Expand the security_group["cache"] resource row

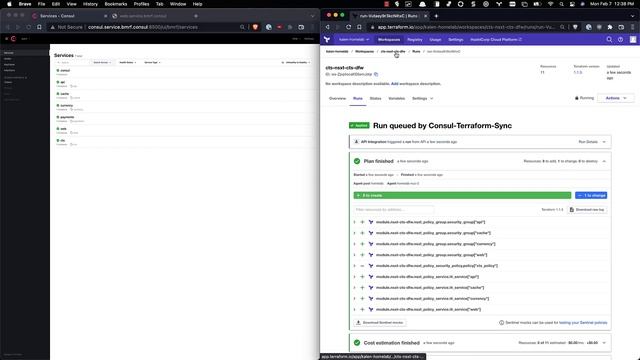tap(354, 233)
